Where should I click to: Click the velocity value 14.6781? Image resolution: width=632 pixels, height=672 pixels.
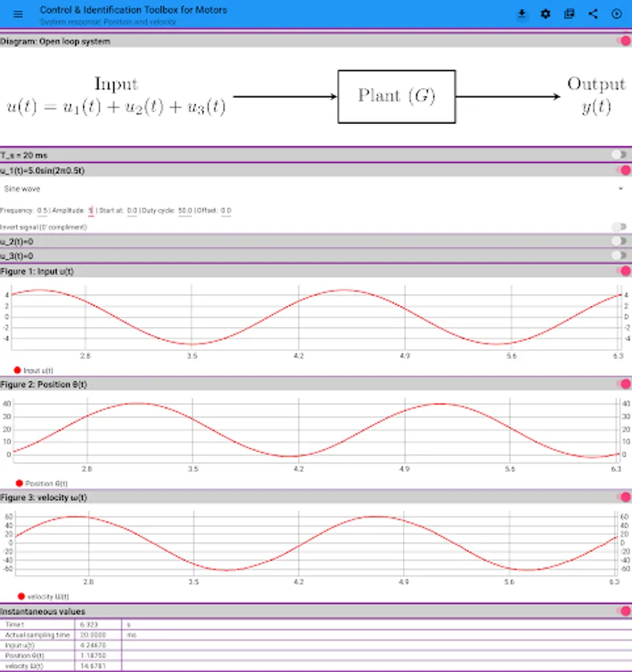93,665
